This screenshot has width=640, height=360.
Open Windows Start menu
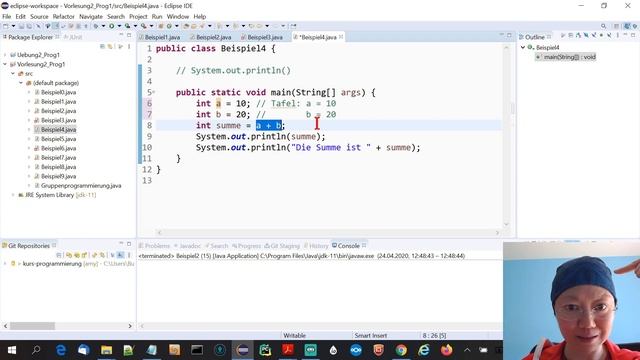click(x=11, y=350)
